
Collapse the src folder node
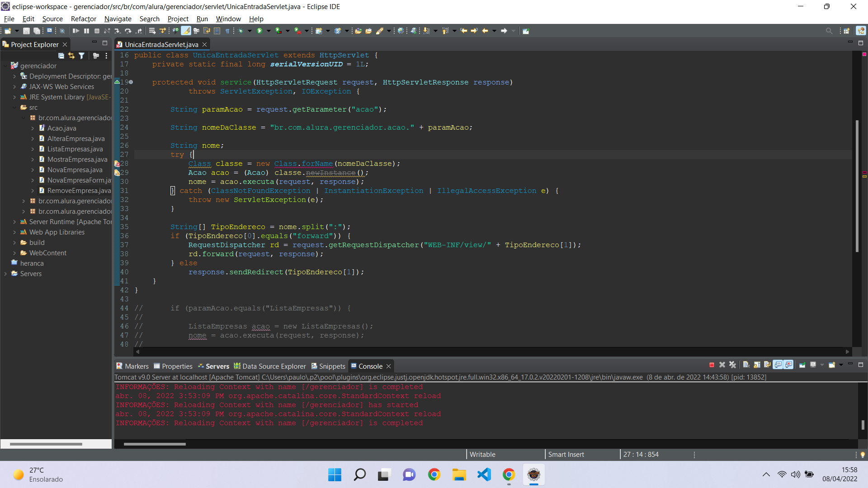point(14,108)
